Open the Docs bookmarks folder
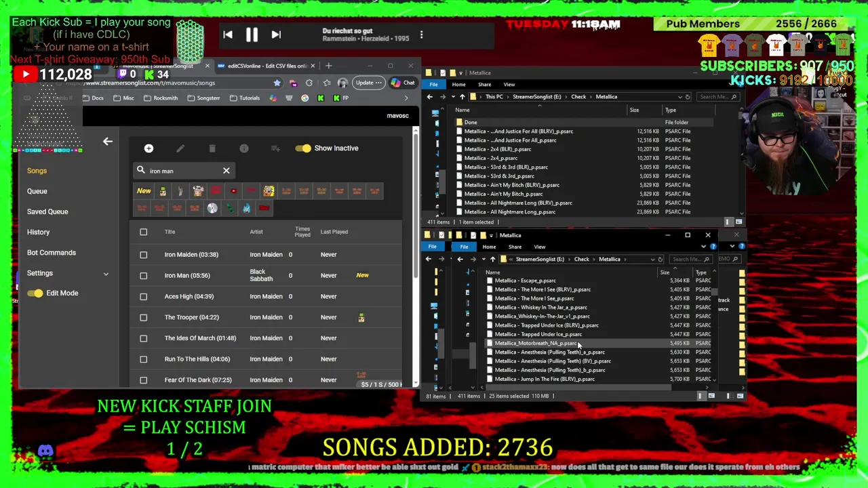This screenshot has width=868, height=488. 93,98
